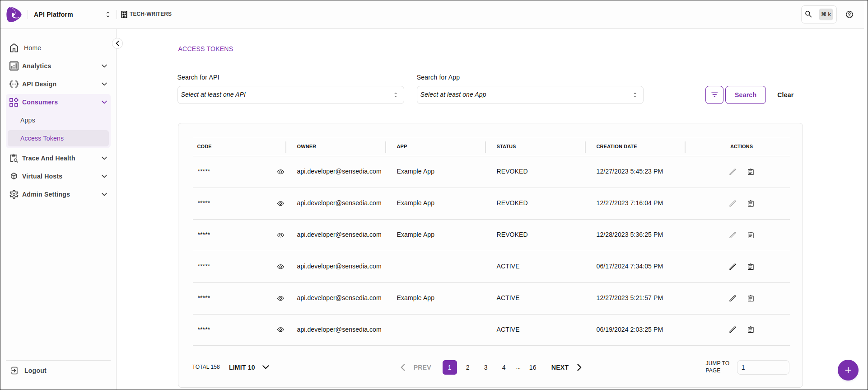Go to page 4
This screenshot has height=390, width=868.
pyautogui.click(x=504, y=367)
